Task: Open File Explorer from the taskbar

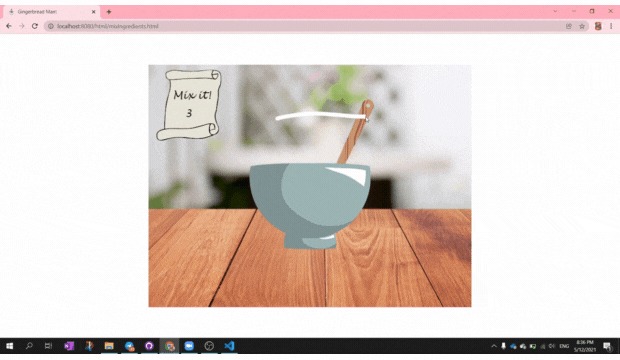Action: pos(109,346)
